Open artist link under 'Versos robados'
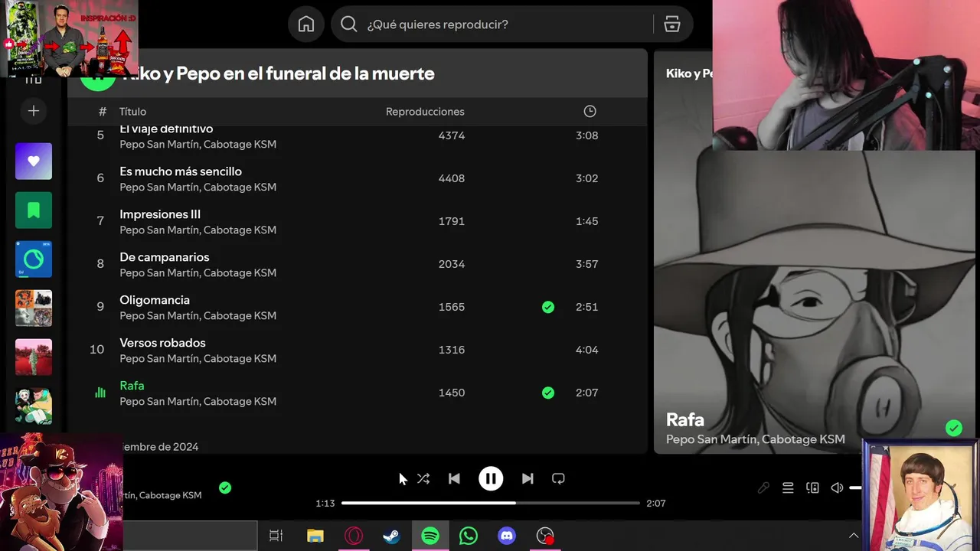The image size is (980, 551). pos(198,358)
